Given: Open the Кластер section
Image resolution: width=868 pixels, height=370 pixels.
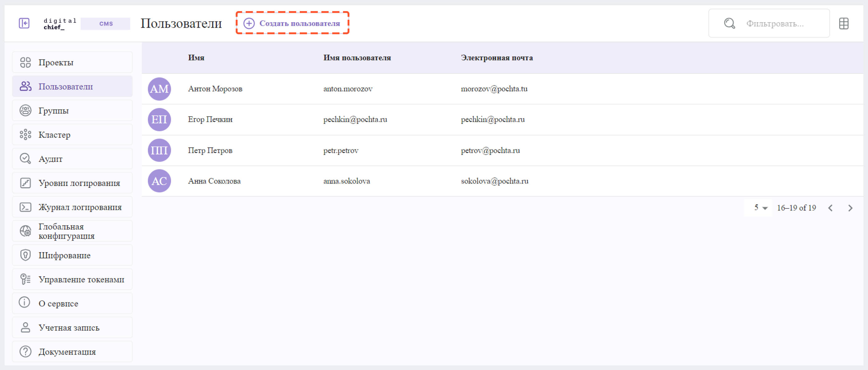Looking at the screenshot, I should 72,134.
